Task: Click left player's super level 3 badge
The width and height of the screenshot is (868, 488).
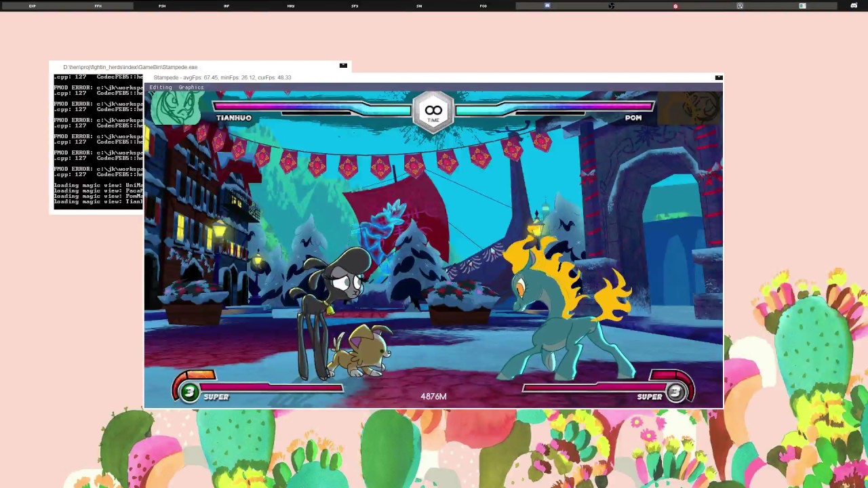Action: [x=189, y=392]
